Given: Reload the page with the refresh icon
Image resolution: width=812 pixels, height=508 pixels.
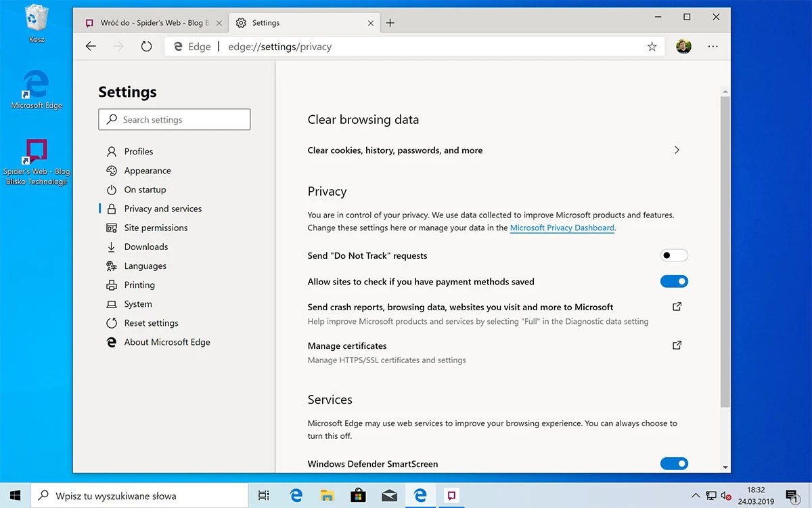Looking at the screenshot, I should 146,47.
